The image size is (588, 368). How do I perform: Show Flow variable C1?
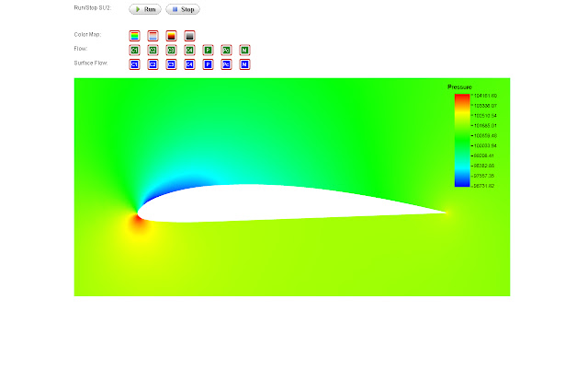tap(135, 50)
